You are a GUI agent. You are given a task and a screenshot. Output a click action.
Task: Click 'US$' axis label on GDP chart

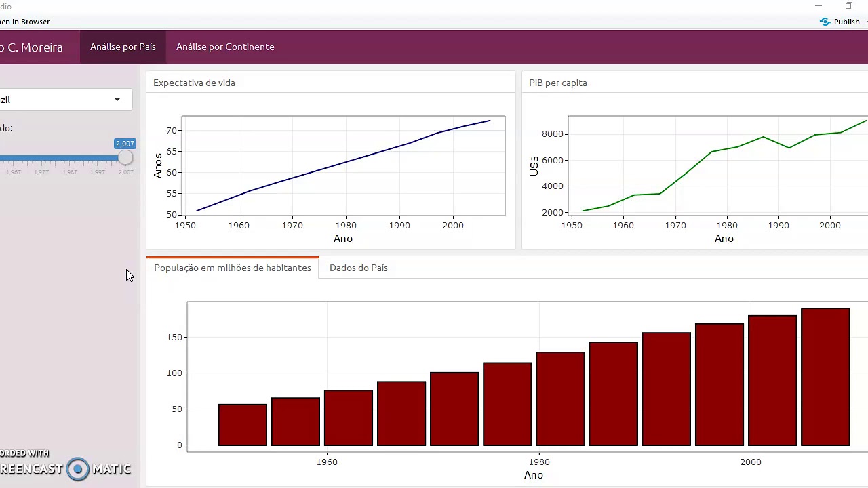coord(534,166)
